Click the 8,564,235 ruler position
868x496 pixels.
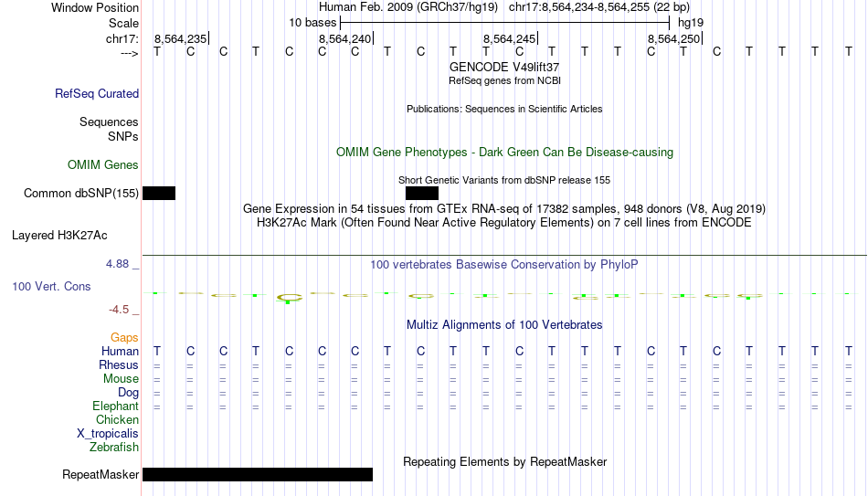[x=181, y=38]
